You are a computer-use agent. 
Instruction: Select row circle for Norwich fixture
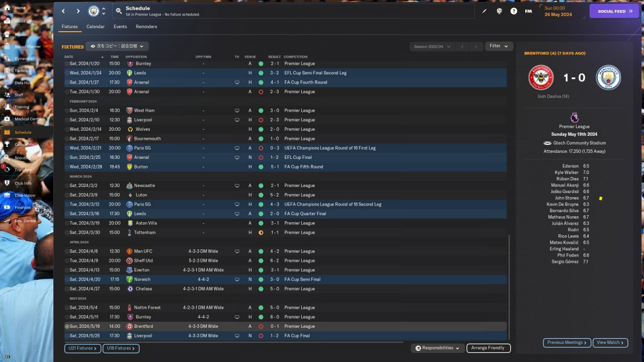click(x=67, y=280)
